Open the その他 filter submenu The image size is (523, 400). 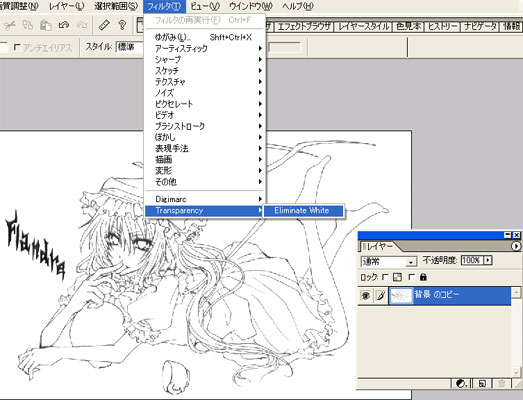204,182
